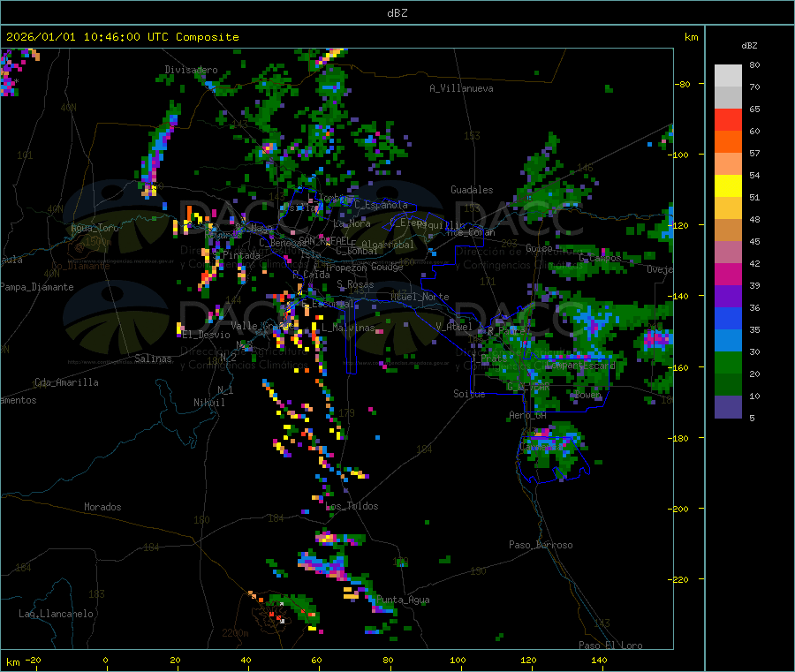Click the light gray 70-80 dBZ legend swatch
The height and width of the screenshot is (672, 795).
pos(728,76)
